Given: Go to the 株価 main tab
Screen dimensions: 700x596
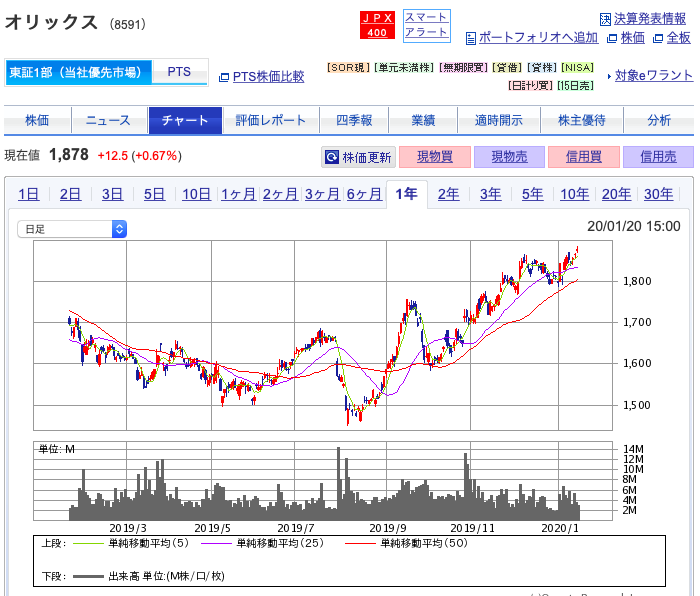Looking at the screenshot, I should (x=38, y=120).
